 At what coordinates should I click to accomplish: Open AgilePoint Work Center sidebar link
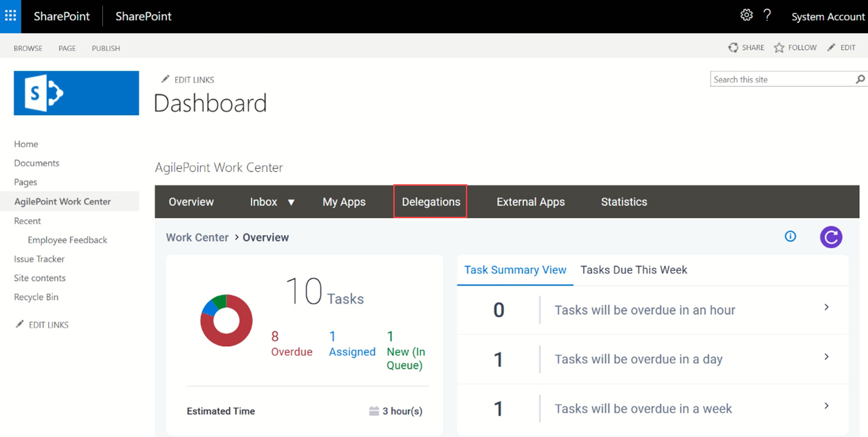point(62,201)
